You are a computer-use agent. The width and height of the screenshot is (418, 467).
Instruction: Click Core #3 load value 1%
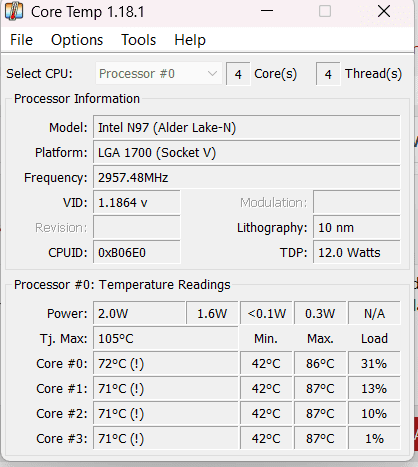coord(374,439)
